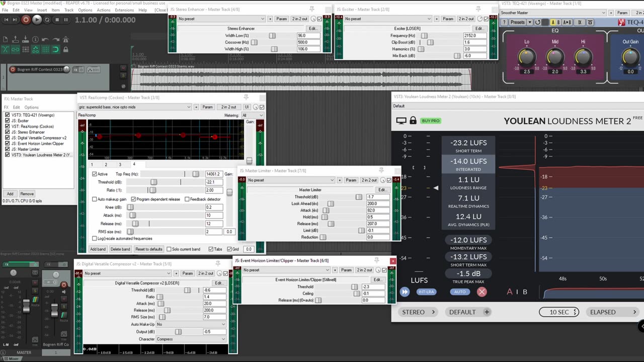Screen dimensions: 644x362
Task: Toggle ripple editing icon
Action: (x=25, y=49)
